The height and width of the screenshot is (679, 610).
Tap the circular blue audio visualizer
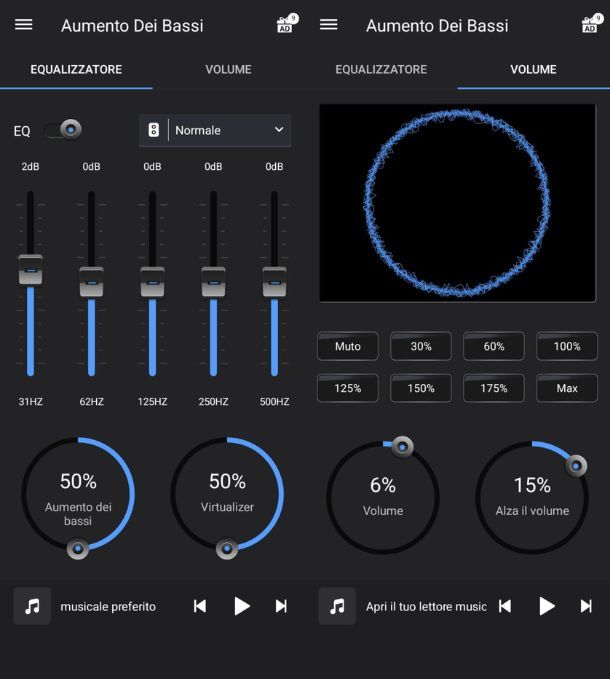tap(457, 202)
